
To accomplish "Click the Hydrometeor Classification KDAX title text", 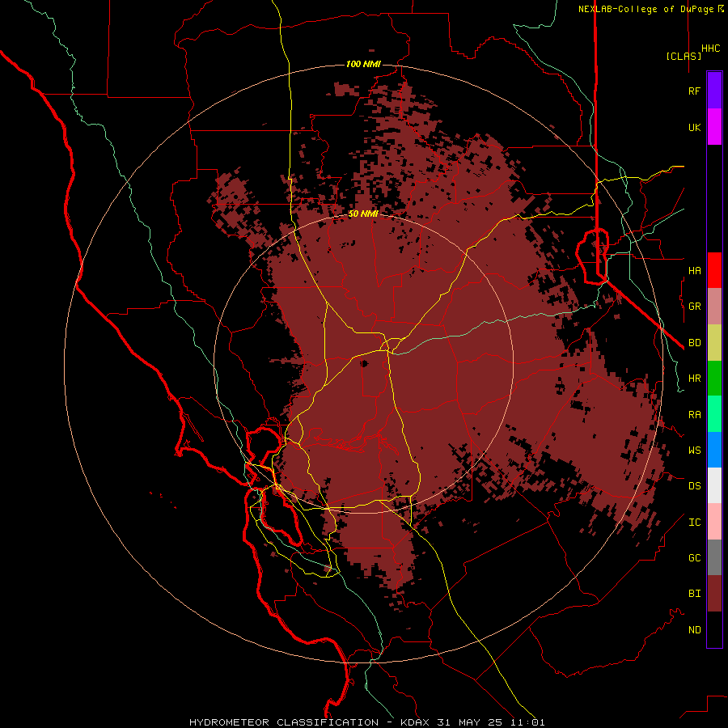I will point(366,722).
